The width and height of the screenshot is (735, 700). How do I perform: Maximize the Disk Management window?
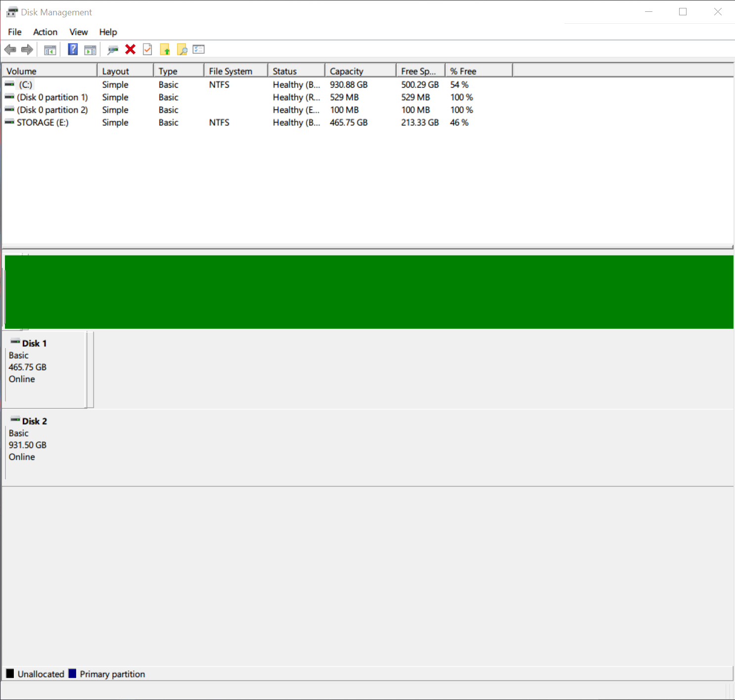pos(683,12)
